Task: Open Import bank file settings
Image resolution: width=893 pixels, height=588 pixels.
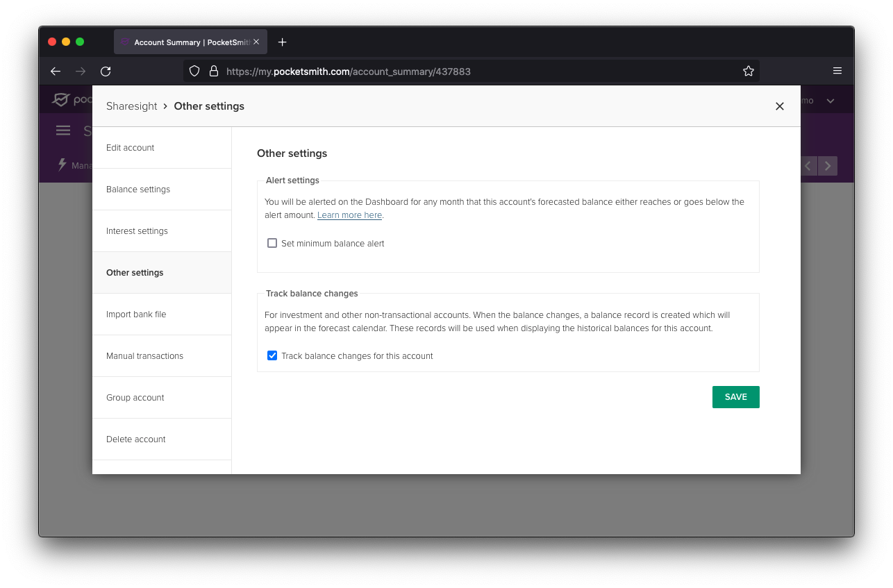Action: [136, 314]
